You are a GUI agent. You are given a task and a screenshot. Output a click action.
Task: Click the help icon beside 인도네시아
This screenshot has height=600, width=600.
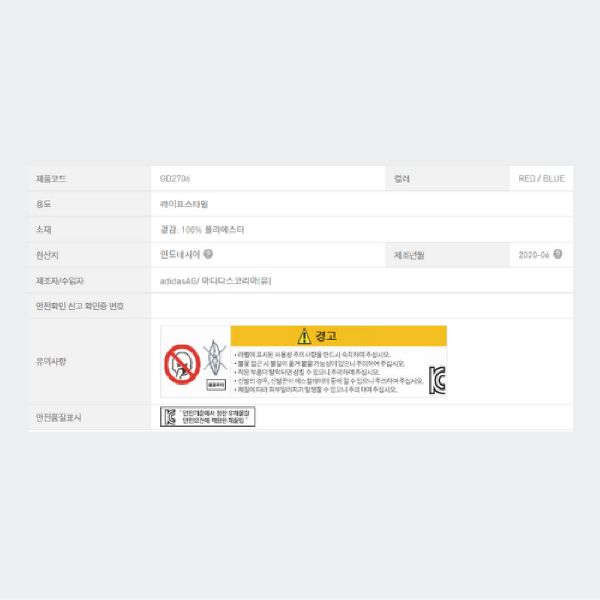pos(208,254)
